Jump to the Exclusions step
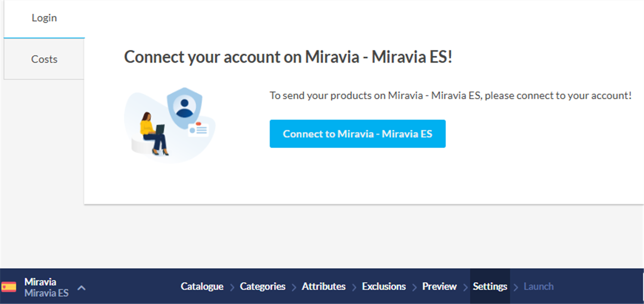 click(x=384, y=287)
